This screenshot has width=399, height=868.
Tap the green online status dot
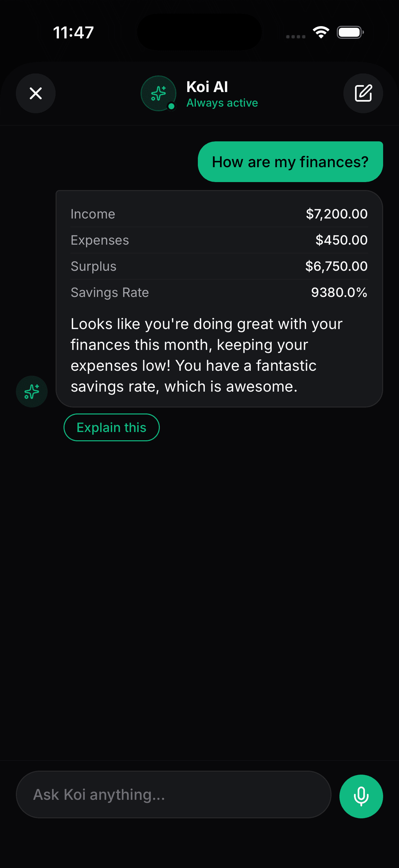pos(171,107)
